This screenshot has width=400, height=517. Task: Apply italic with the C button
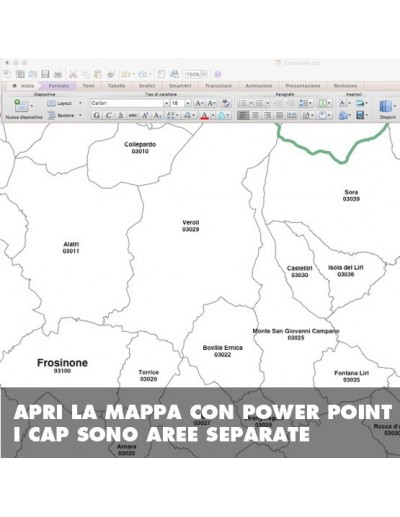click(x=108, y=115)
